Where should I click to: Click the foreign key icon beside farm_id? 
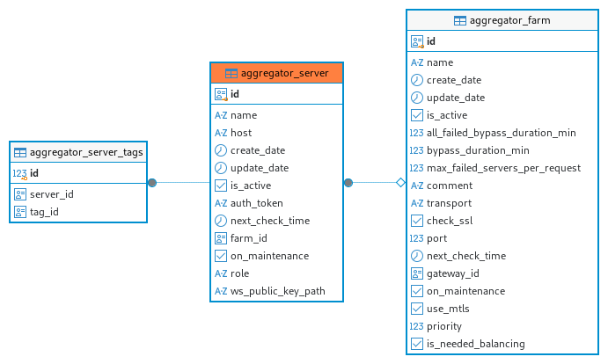221,238
